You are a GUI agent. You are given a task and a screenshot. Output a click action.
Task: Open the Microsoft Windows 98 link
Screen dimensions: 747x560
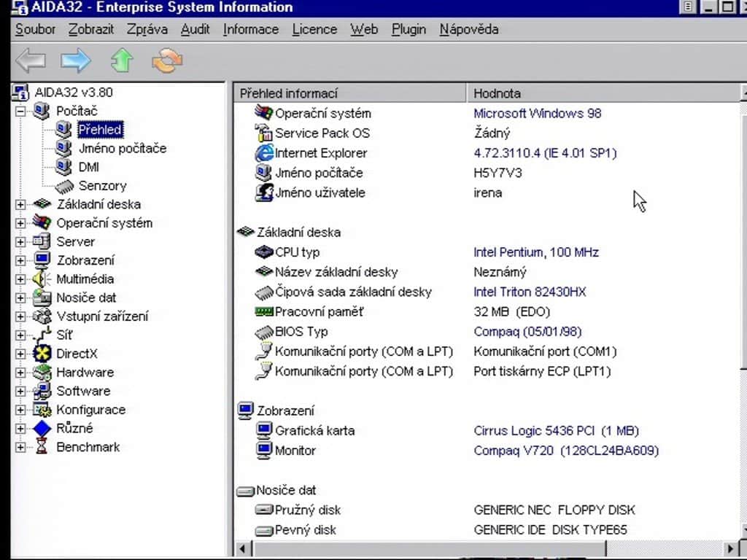tap(538, 113)
